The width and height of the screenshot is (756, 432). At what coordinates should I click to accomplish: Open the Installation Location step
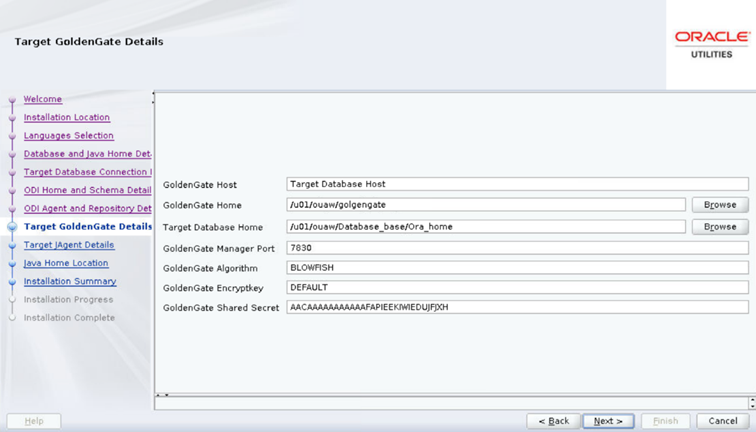tap(67, 117)
